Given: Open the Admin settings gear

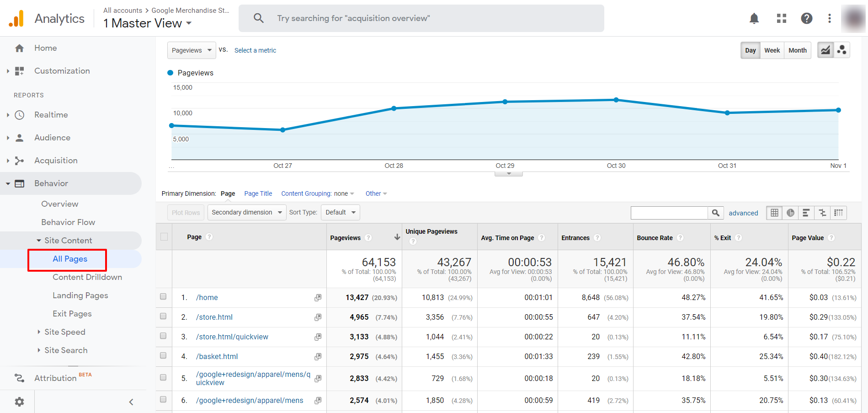Looking at the screenshot, I should click(x=19, y=402).
